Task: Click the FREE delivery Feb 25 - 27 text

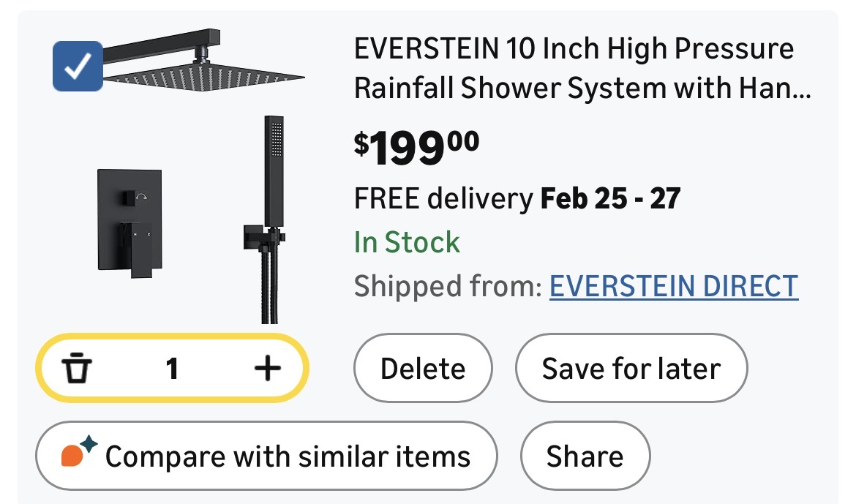Action: [x=517, y=198]
